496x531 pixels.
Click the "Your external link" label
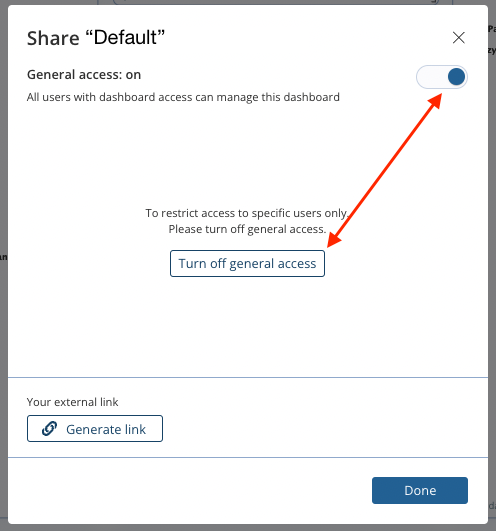click(72, 402)
